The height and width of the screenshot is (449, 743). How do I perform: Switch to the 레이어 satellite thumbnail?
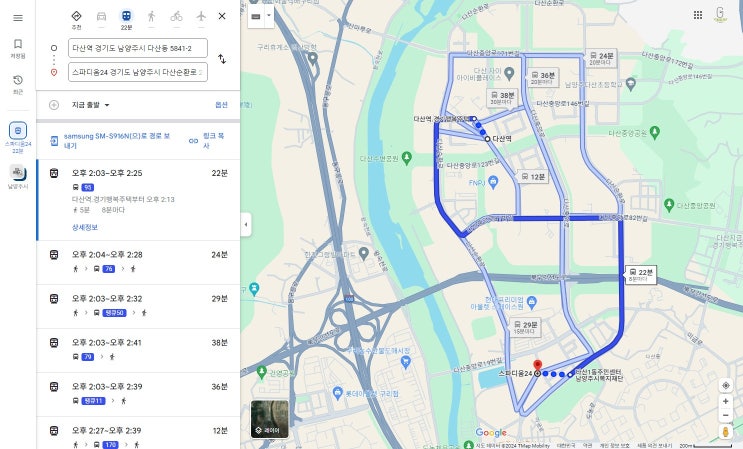[270, 419]
